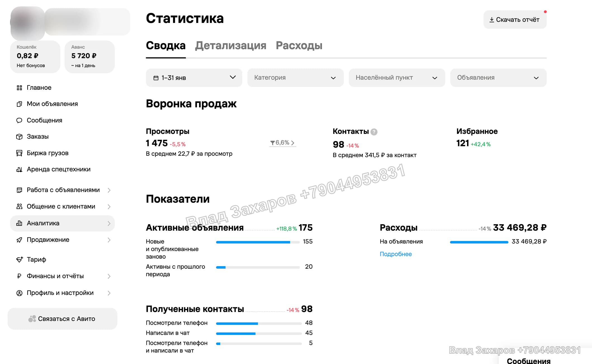Image resolution: width=592 pixels, height=364 pixels.
Task: Click the Связаться с Авито button
Action: pyautogui.click(x=62, y=319)
